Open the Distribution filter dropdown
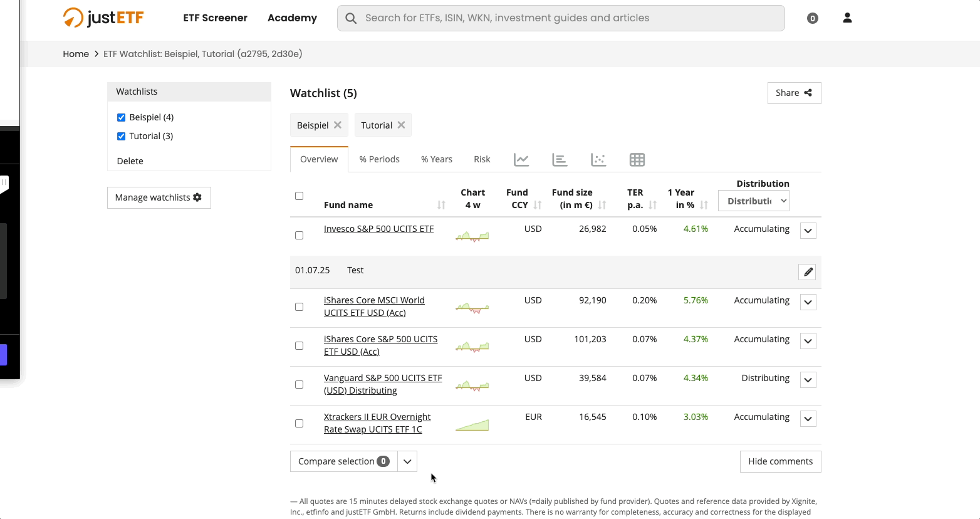Screen dimensions: 980x519 pos(753,201)
